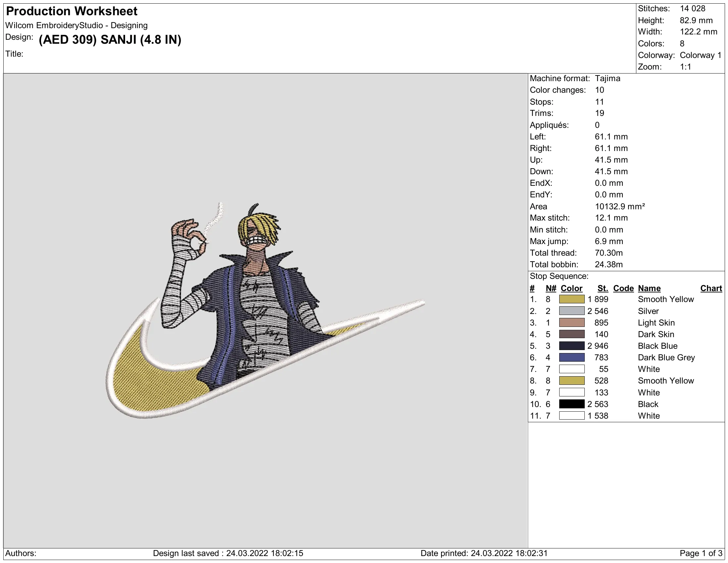728x563 pixels.
Task: Click the 'Black' thread name in stop 10
Action: (648, 405)
